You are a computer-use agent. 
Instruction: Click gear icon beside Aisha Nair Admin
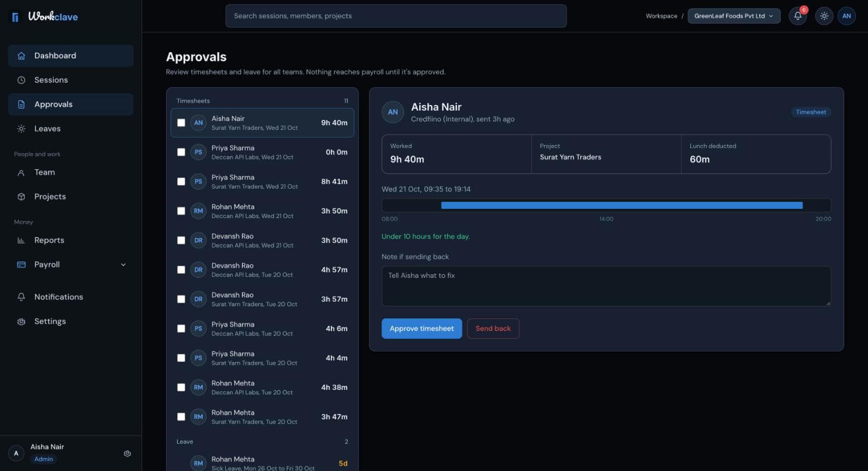pyautogui.click(x=128, y=454)
